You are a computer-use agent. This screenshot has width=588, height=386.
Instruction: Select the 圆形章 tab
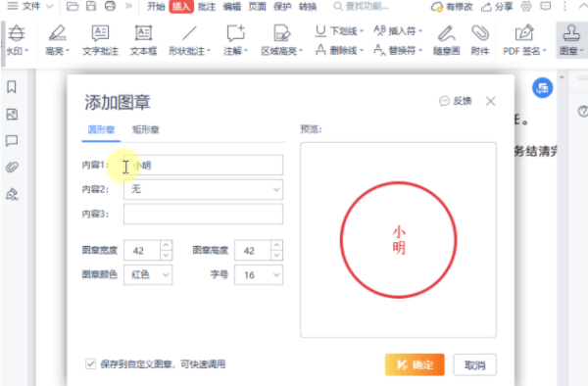tap(101, 129)
